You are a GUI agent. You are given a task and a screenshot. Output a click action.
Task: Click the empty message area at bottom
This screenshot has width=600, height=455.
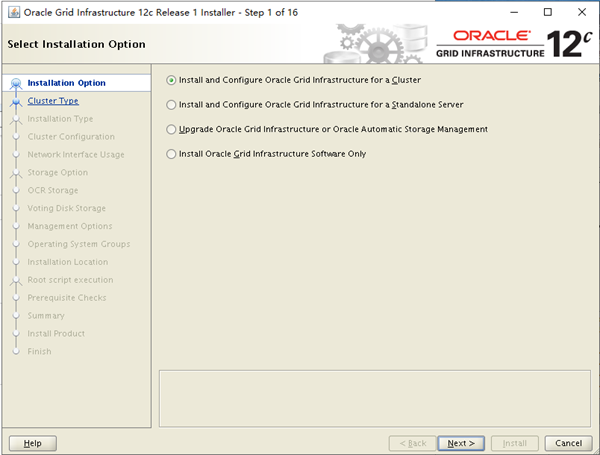click(x=375, y=398)
